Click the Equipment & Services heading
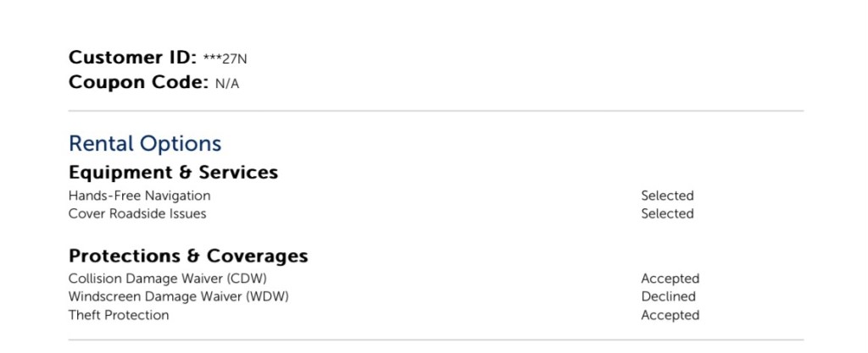The image size is (868, 353). [173, 173]
